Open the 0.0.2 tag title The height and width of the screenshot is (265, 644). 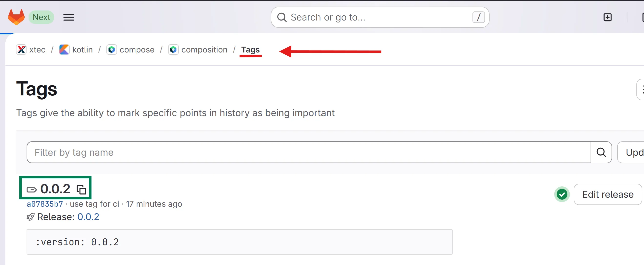tap(55, 188)
